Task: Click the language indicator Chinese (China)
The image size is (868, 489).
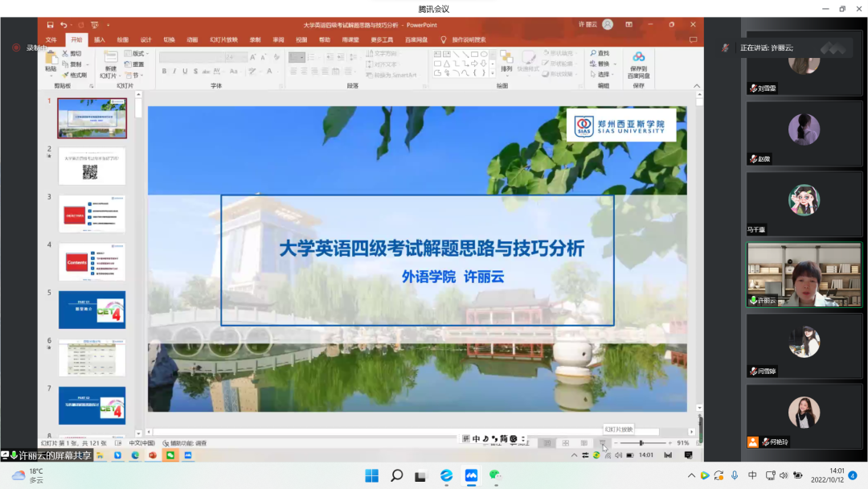Action: 141,443
